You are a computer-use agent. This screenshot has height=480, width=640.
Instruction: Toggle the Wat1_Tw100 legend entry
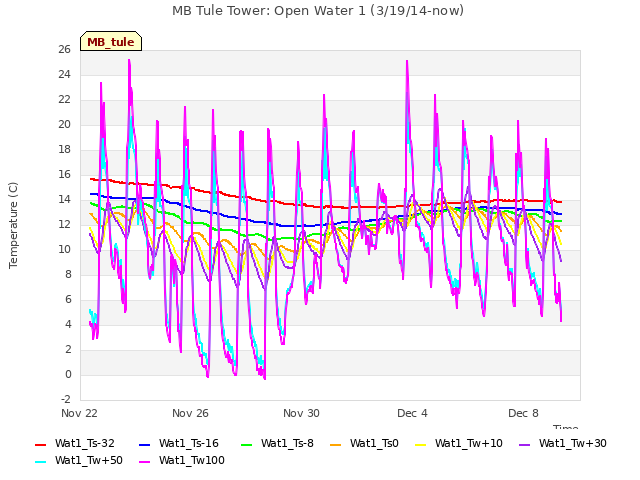[x=182, y=461]
